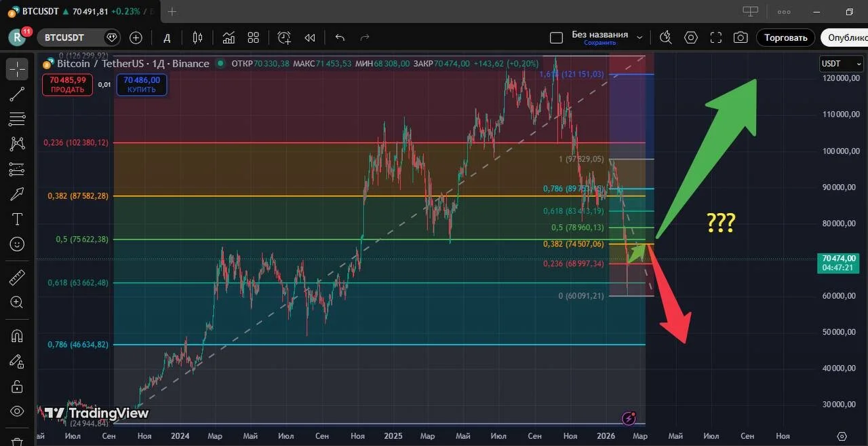Click the 0,01 order quantity value

coord(104,85)
